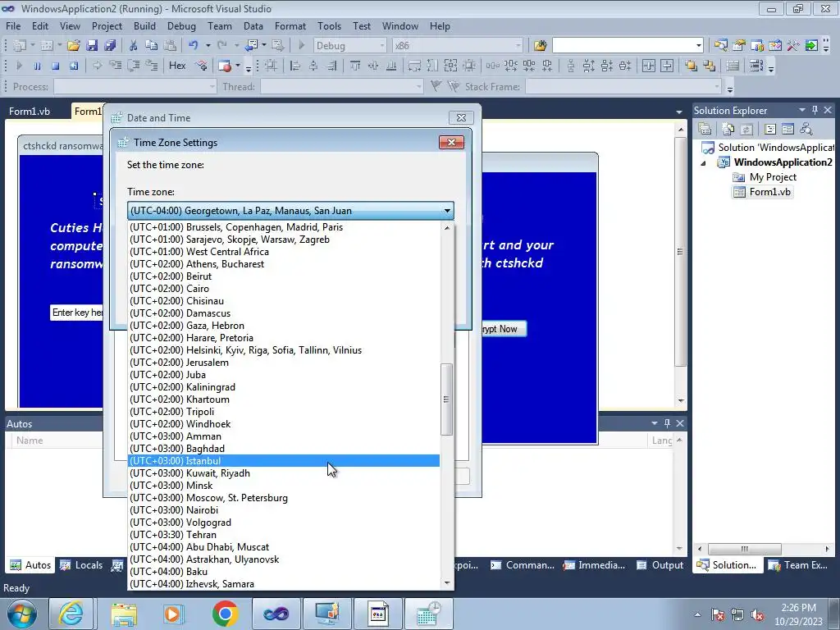Collapse the WindowsApplication2 project node
The image size is (840, 630).
pos(703,163)
